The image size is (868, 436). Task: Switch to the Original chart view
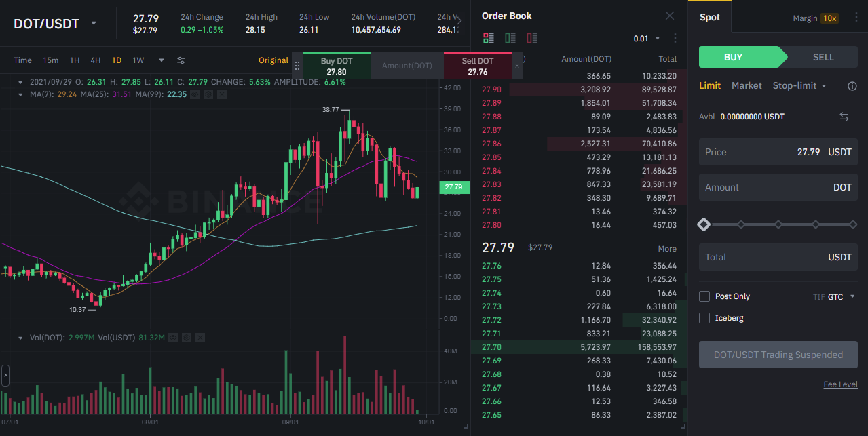pos(273,60)
